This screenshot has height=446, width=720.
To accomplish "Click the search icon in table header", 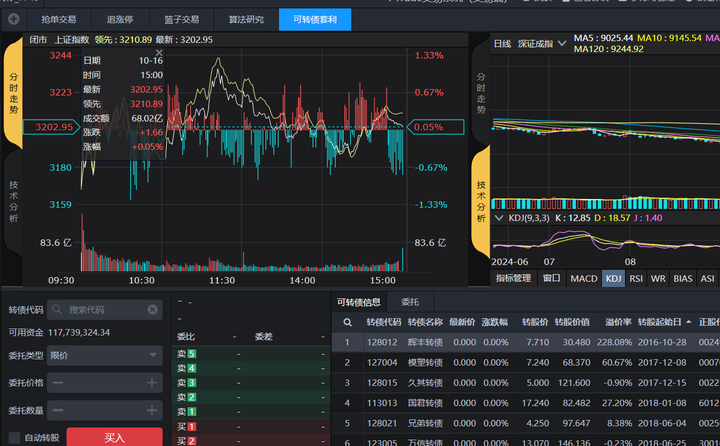I will coord(347,323).
